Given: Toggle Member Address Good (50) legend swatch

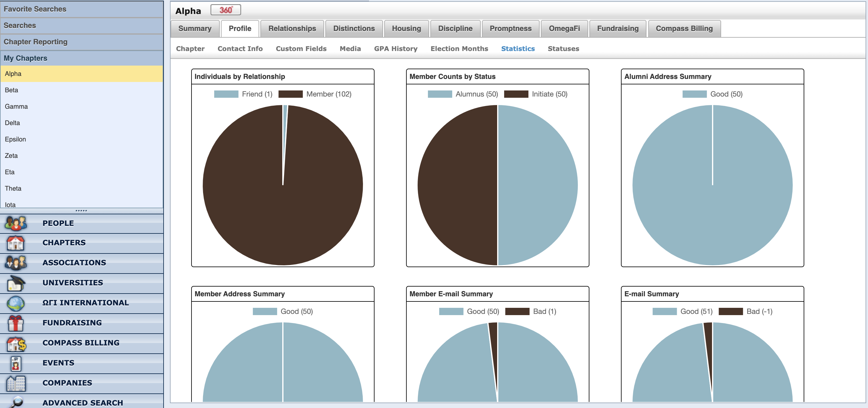Looking at the screenshot, I should tap(265, 311).
